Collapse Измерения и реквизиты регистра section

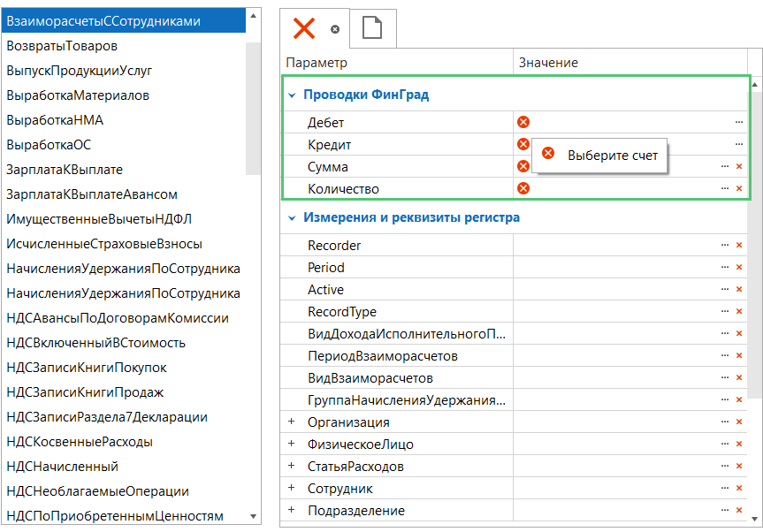tap(292, 217)
